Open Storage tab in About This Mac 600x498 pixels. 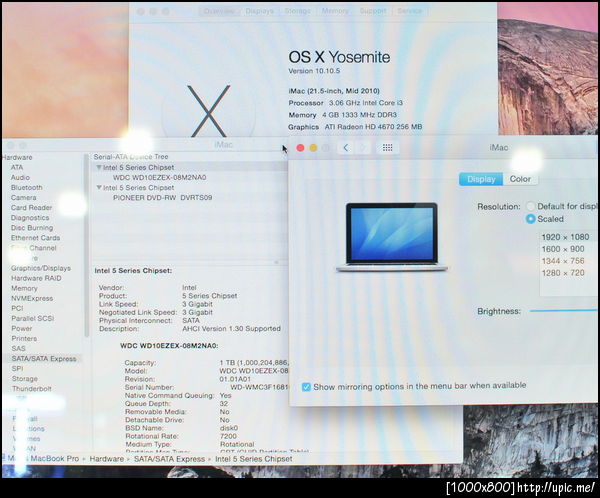click(x=297, y=11)
